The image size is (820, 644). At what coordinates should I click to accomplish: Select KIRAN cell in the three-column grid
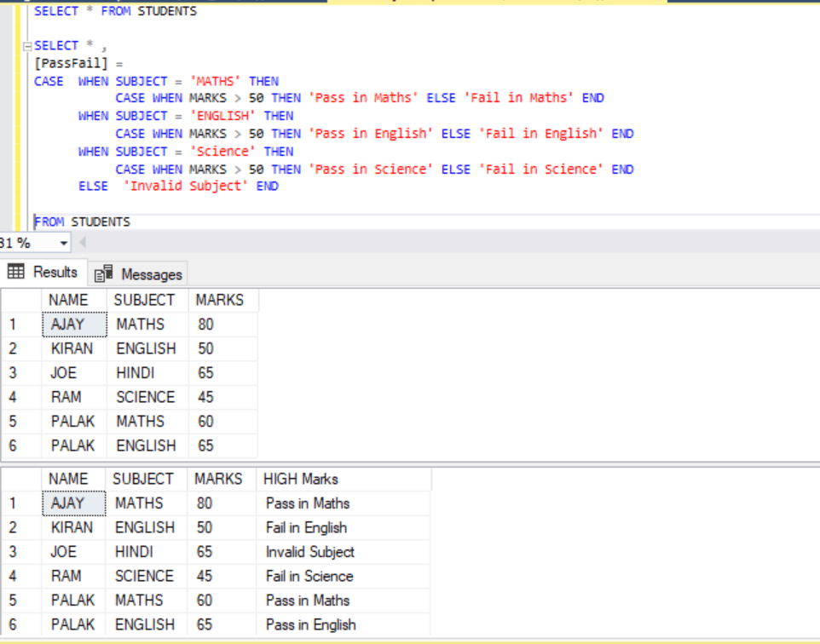74,348
